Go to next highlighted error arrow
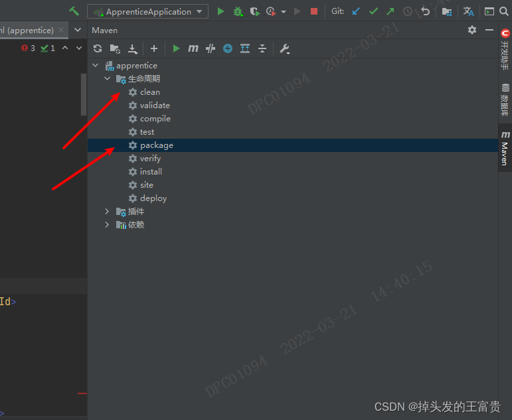 (79, 48)
